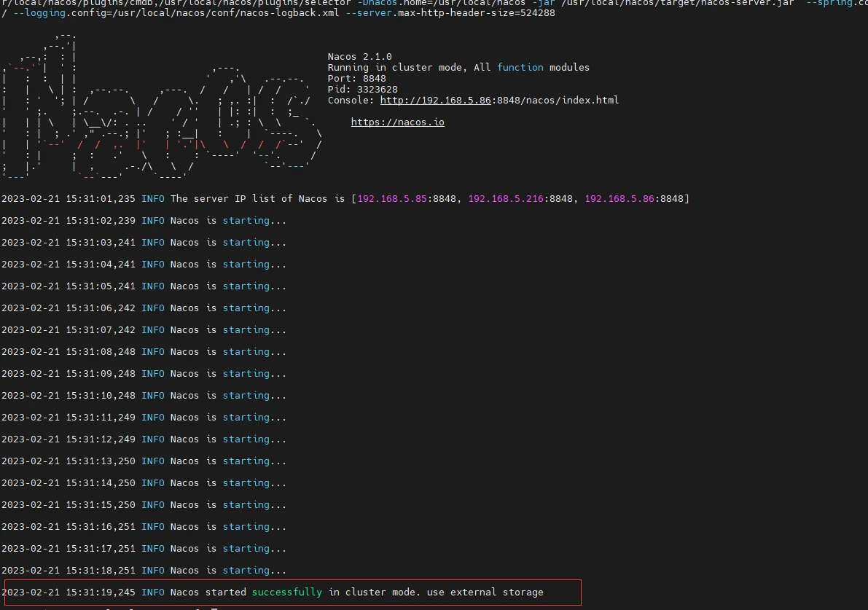Click INFO label on the 15:31:01,235 line
Screen dimensions: 868x610
pyautogui.click(x=152, y=199)
